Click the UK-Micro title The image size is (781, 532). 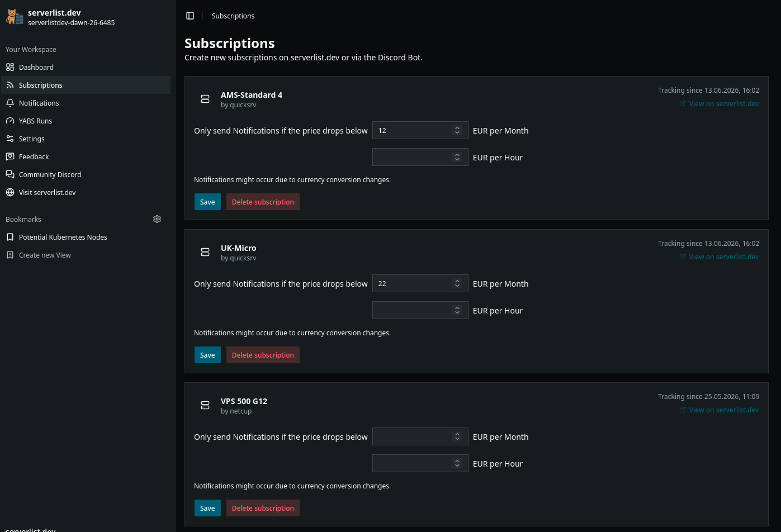[x=239, y=248]
